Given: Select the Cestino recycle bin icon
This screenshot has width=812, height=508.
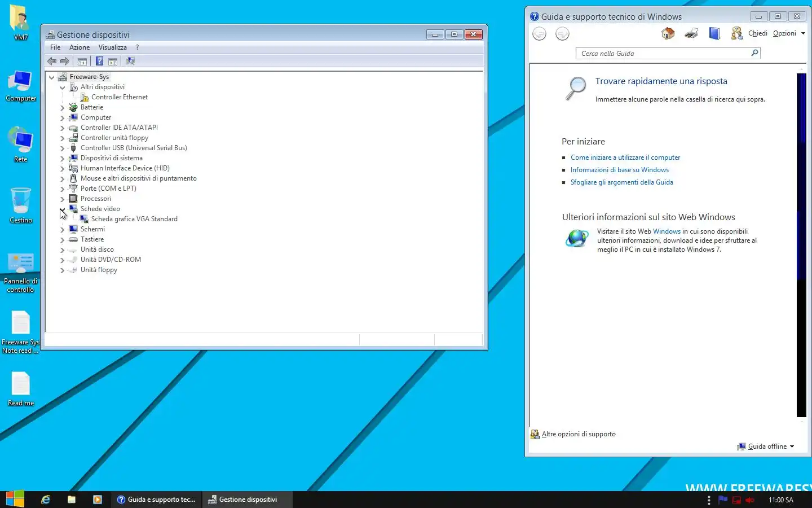Looking at the screenshot, I should [x=21, y=205].
